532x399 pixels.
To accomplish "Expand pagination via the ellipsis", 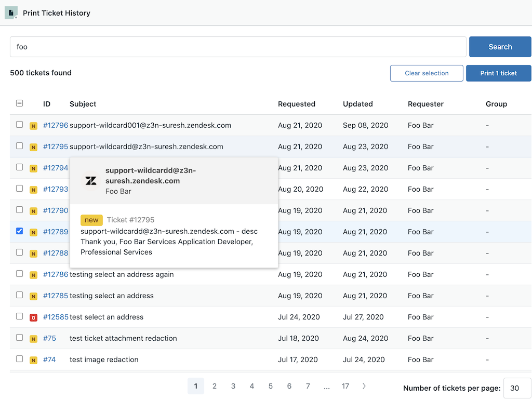I will point(326,386).
